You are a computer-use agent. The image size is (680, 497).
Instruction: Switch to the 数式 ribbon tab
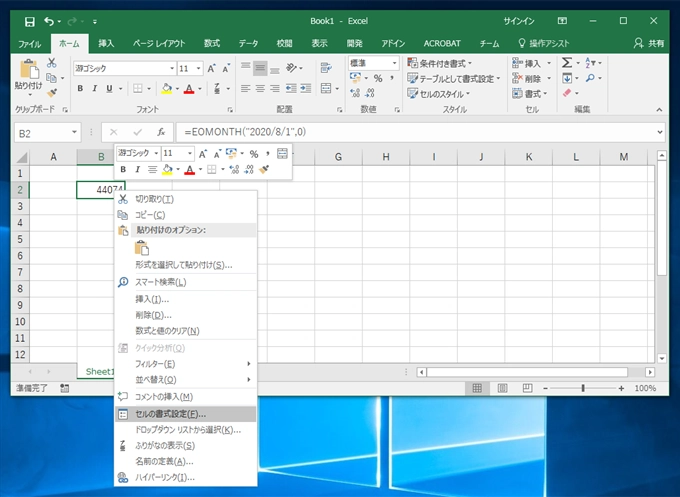click(x=212, y=43)
